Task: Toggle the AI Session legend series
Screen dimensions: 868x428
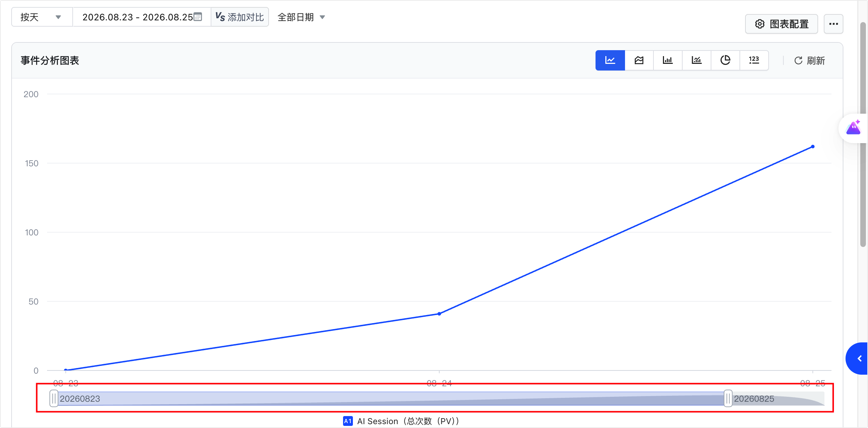Action: click(x=401, y=421)
